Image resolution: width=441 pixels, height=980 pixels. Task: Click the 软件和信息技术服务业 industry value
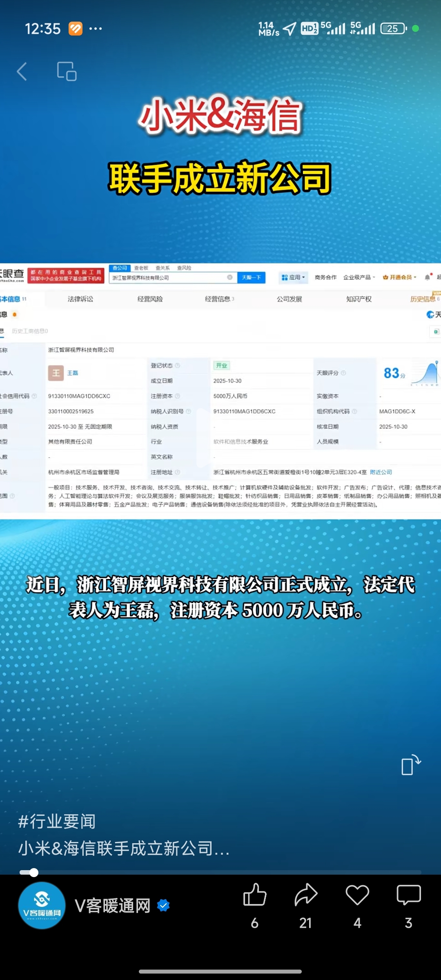pyautogui.click(x=241, y=442)
